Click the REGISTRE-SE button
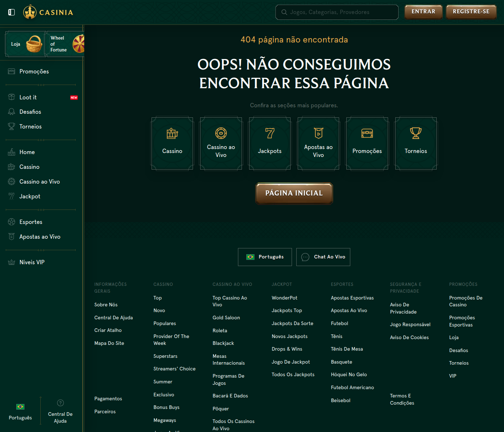504x432 pixels. (x=471, y=12)
